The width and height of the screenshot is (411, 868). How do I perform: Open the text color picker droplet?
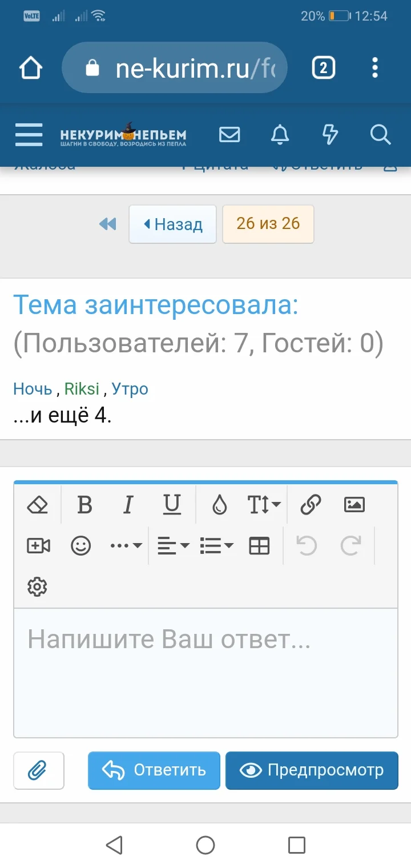(220, 504)
